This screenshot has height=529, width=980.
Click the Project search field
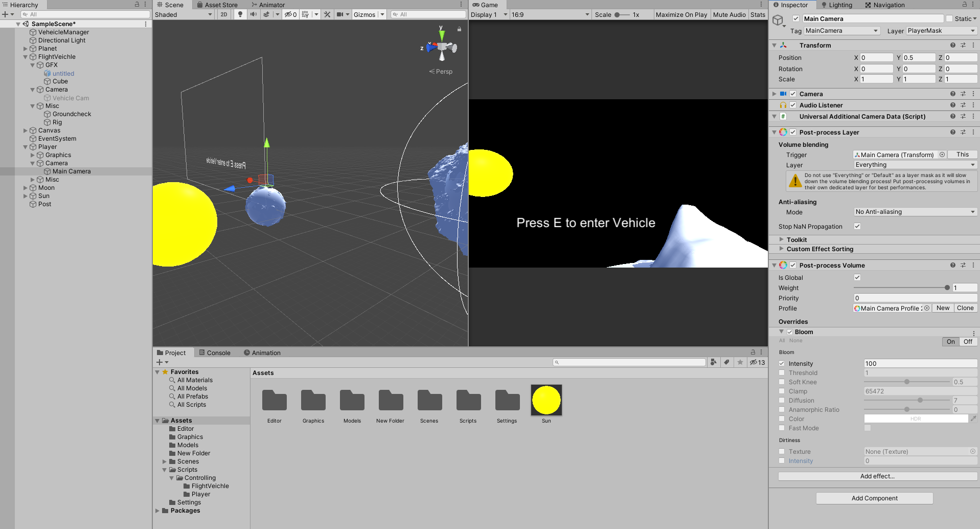pyautogui.click(x=629, y=362)
